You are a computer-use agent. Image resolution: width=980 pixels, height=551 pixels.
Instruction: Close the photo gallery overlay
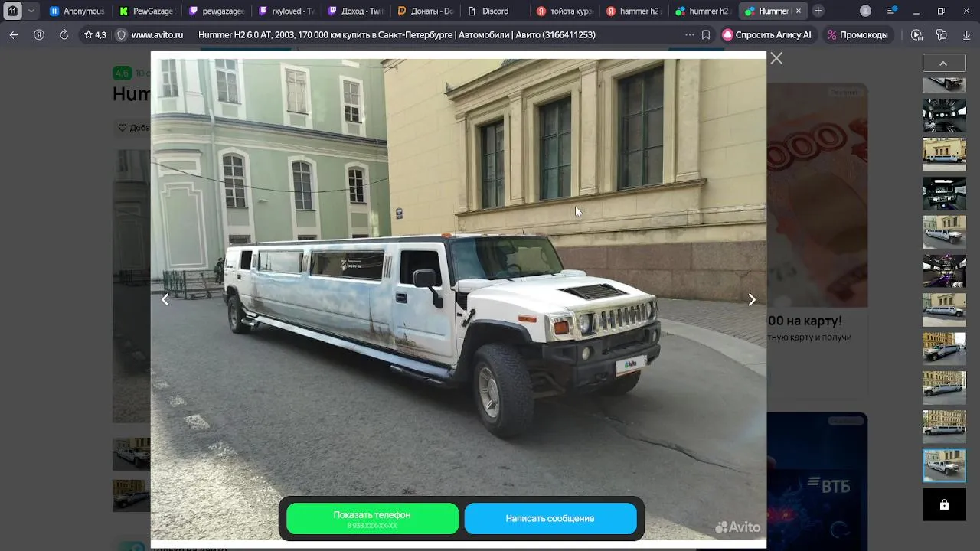tap(776, 58)
